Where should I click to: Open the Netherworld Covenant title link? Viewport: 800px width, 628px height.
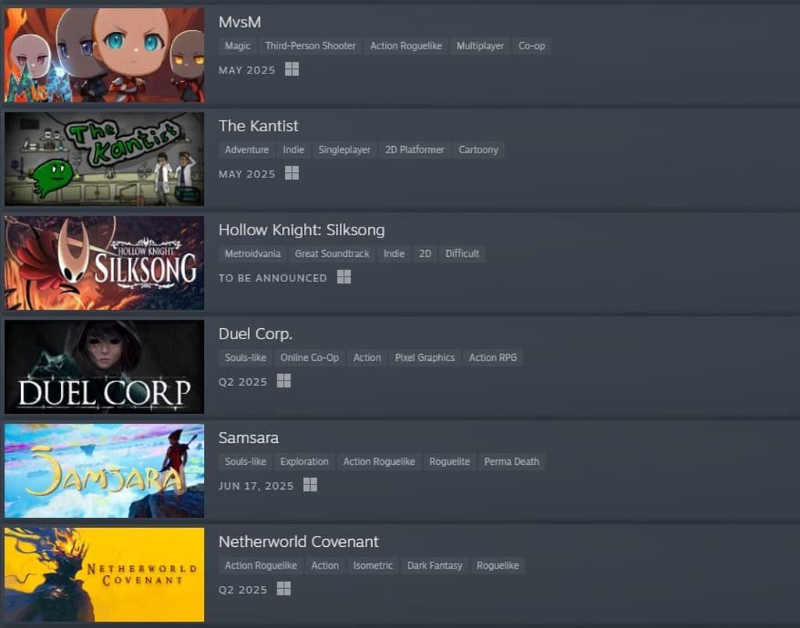298,542
